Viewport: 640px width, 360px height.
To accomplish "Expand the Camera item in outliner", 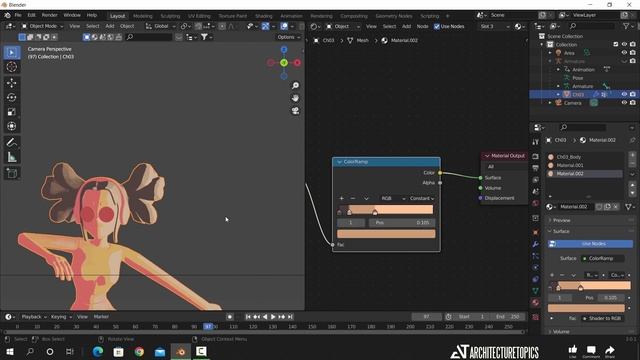I will coord(550,103).
